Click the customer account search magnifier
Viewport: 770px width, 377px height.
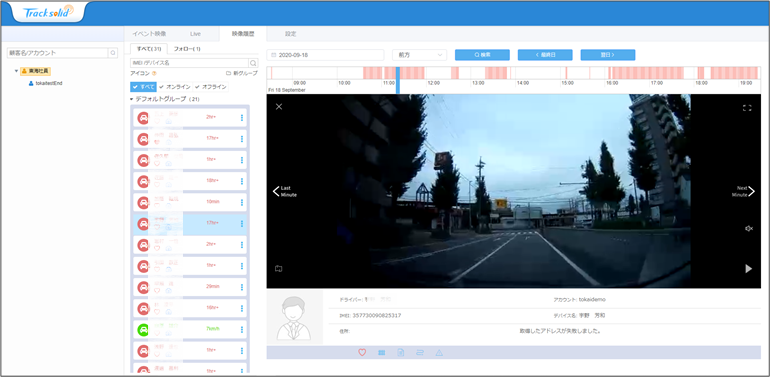[x=113, y=53]
